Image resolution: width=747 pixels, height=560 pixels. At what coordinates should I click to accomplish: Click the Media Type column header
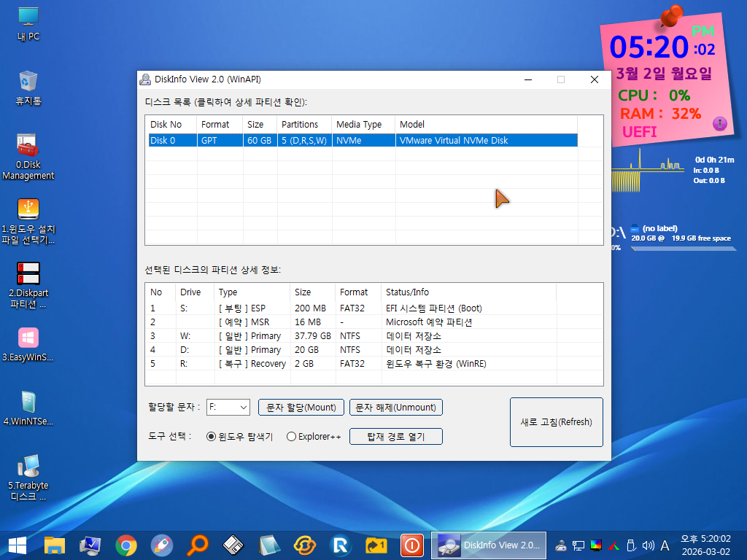[x=363, y=125]
